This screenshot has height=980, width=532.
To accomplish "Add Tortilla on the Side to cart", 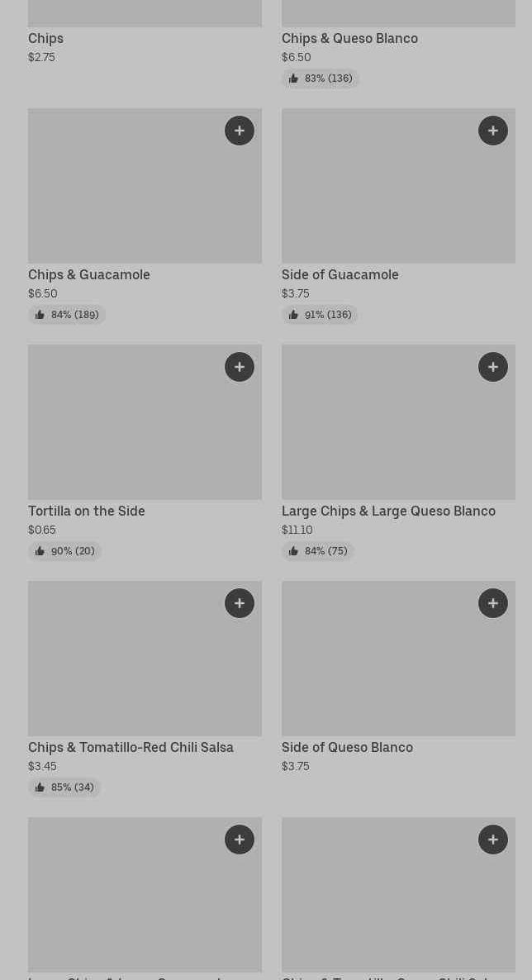I will click(x=240, y=367).
